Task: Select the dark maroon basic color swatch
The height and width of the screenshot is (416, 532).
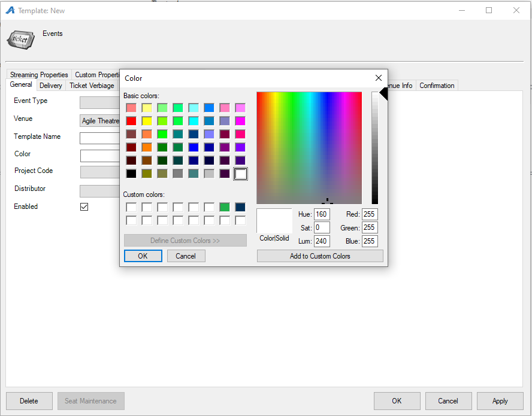Action: (131, 160)
